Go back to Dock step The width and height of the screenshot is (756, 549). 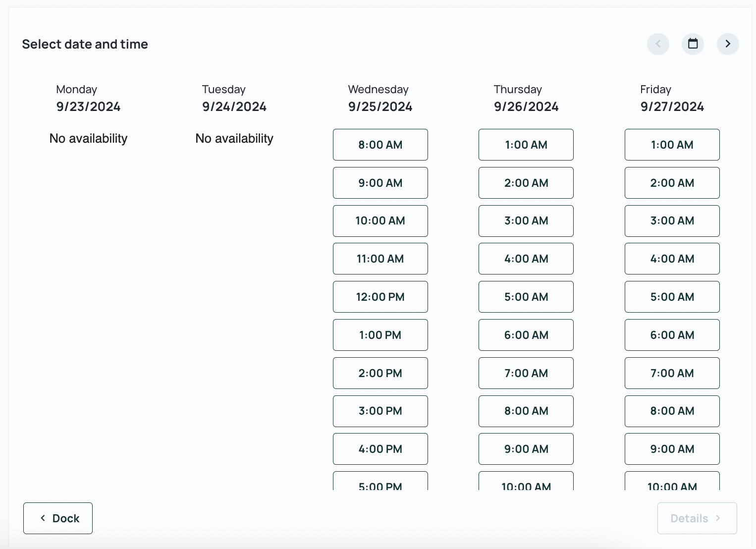pos(58,518)
